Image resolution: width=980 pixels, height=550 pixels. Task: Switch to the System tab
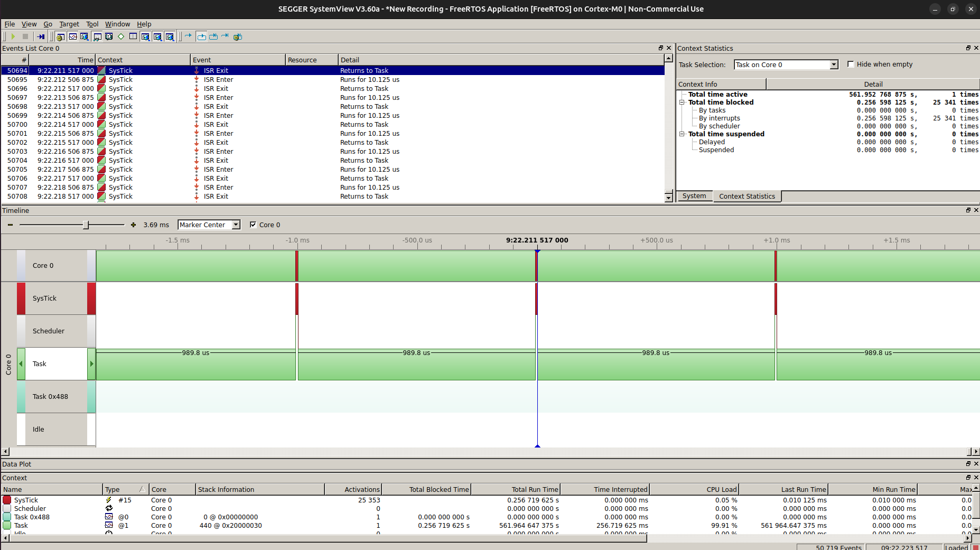(694, 196)
